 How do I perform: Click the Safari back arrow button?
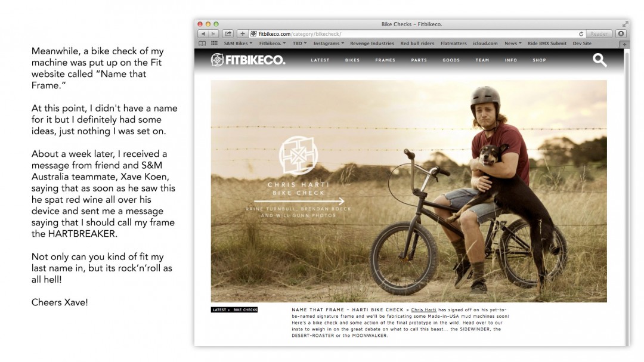click(203, 33)
